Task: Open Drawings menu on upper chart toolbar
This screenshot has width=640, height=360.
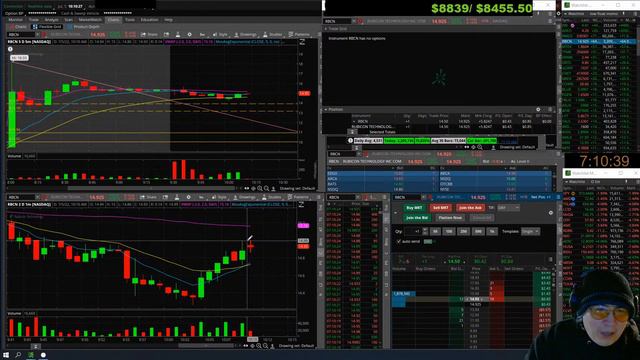Action: coord(245,35)
